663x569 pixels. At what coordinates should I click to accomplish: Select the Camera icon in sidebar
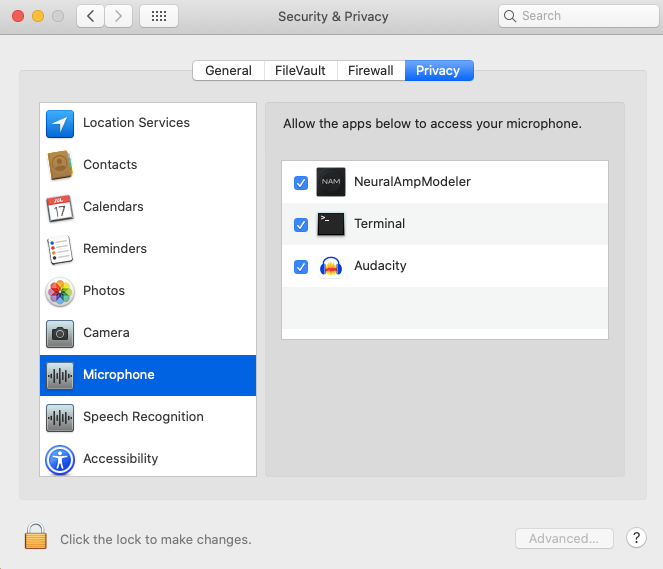pyautogui.click(x=60, y=333)
